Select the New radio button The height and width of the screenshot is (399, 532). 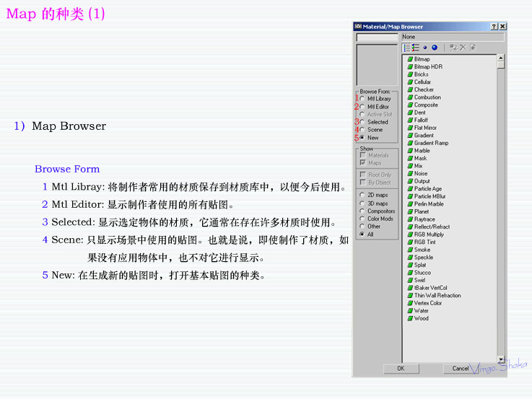tap(362, 138)
